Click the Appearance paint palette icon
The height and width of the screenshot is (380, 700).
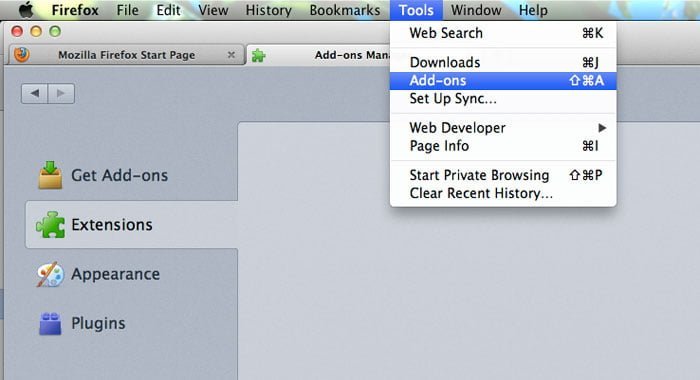[50, 274]
